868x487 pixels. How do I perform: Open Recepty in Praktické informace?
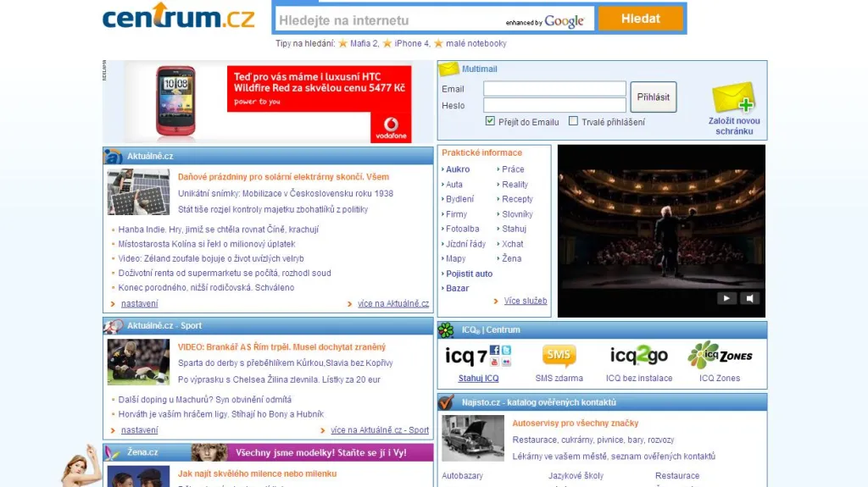point(518,199)
